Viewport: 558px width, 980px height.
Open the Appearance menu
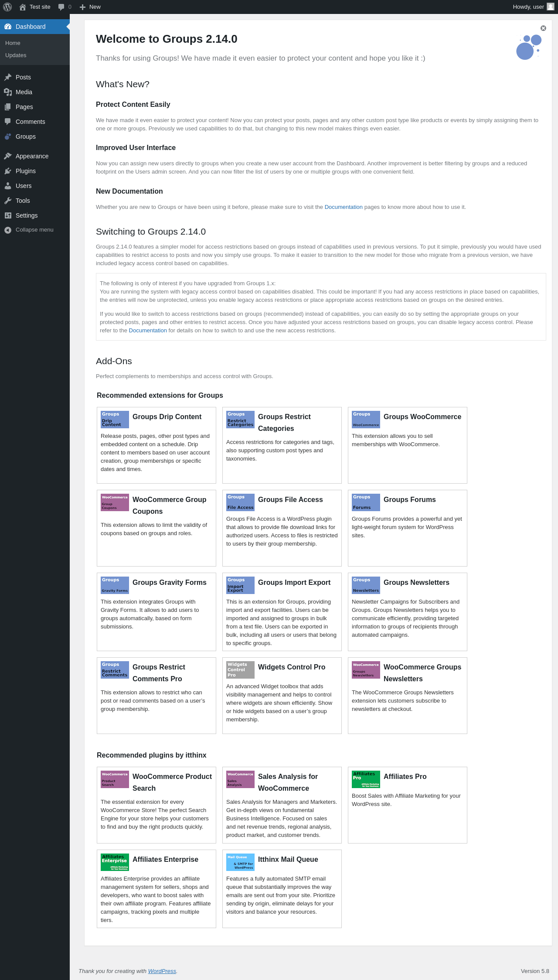pyautogui.click(x=35, y=156)
